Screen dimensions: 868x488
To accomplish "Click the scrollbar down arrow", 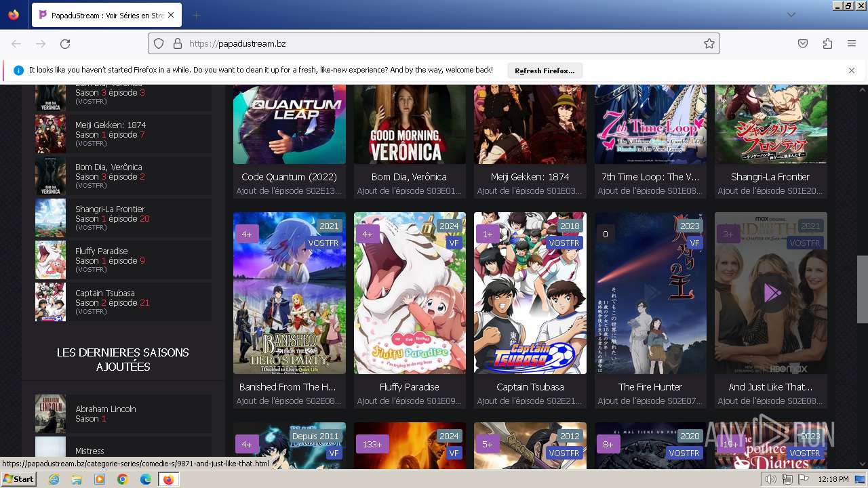I will pos(862,464).
